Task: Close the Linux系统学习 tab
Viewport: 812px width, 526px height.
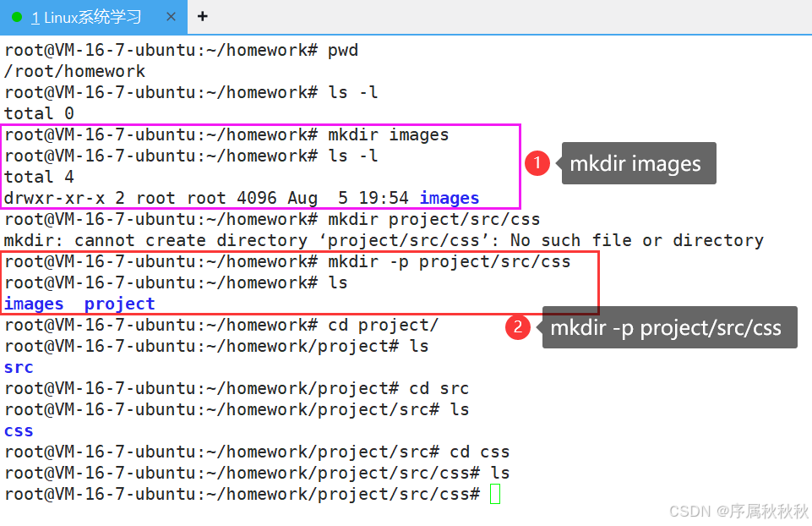Action: pyautogui.click(x=171, y=17)
